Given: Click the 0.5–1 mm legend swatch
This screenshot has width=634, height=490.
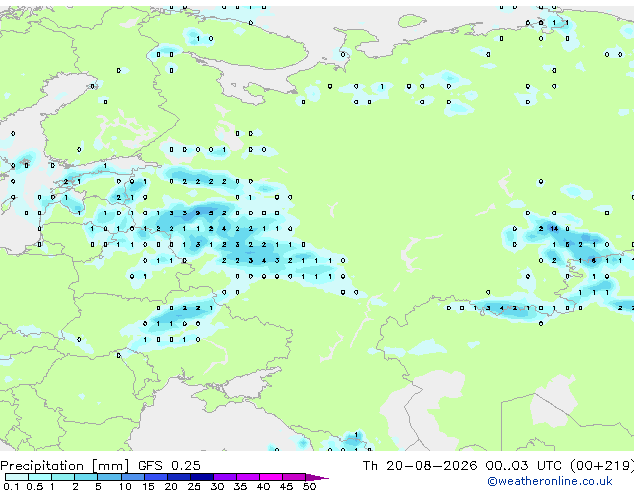Looking at the screenshot, I should point(40,477).
